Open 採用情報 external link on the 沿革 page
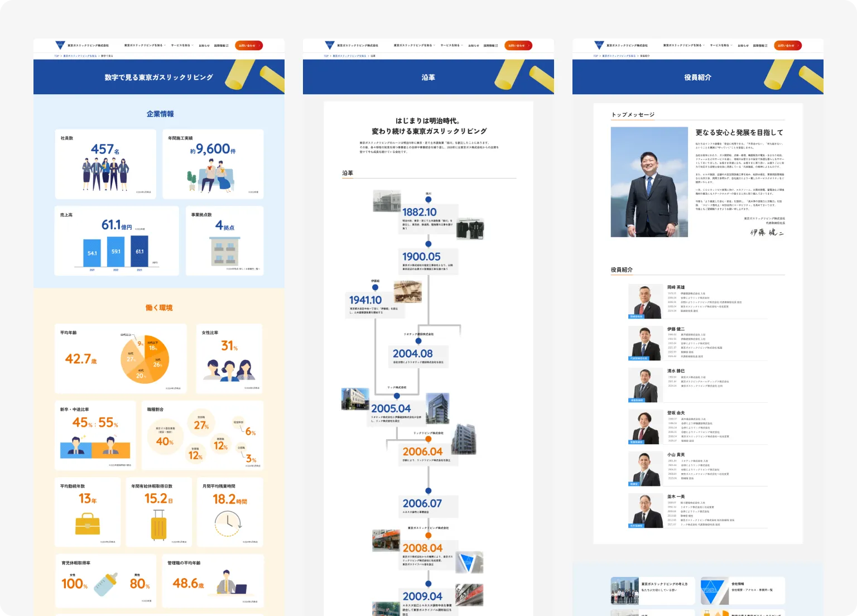 click(x=491, y=46)
